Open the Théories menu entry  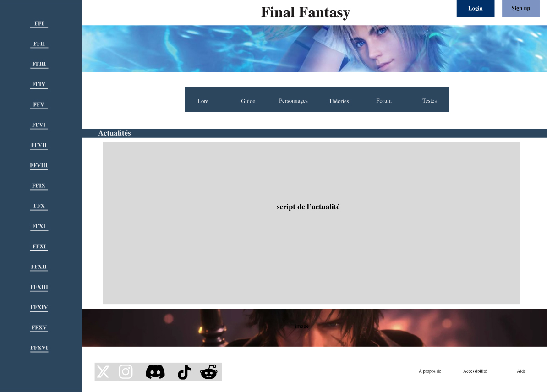(x=339, y=101)
